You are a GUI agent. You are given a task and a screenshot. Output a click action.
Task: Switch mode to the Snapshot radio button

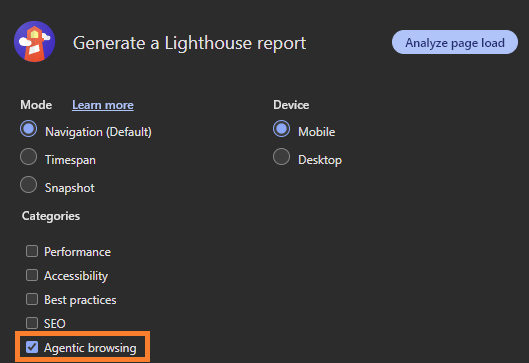coord(28,185)
